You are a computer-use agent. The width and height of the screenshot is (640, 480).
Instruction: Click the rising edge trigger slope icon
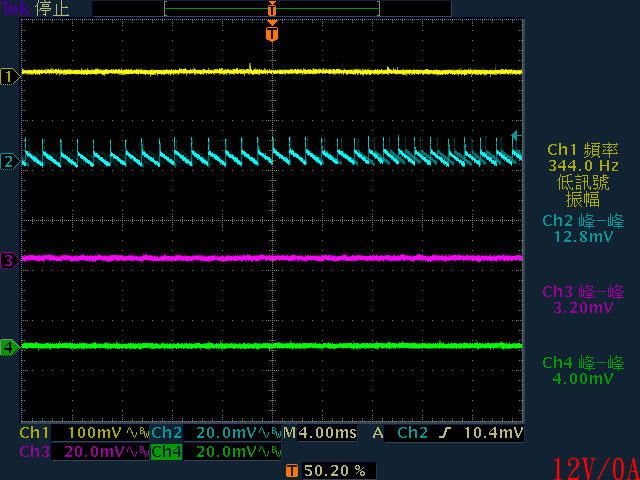coord(445,433)
